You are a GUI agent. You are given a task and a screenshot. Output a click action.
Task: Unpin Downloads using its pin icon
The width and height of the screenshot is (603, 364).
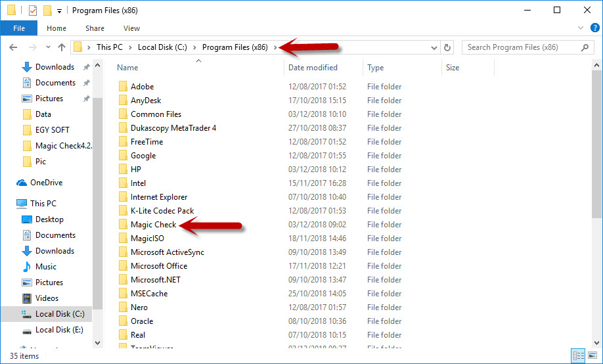[x=87, y=67]
